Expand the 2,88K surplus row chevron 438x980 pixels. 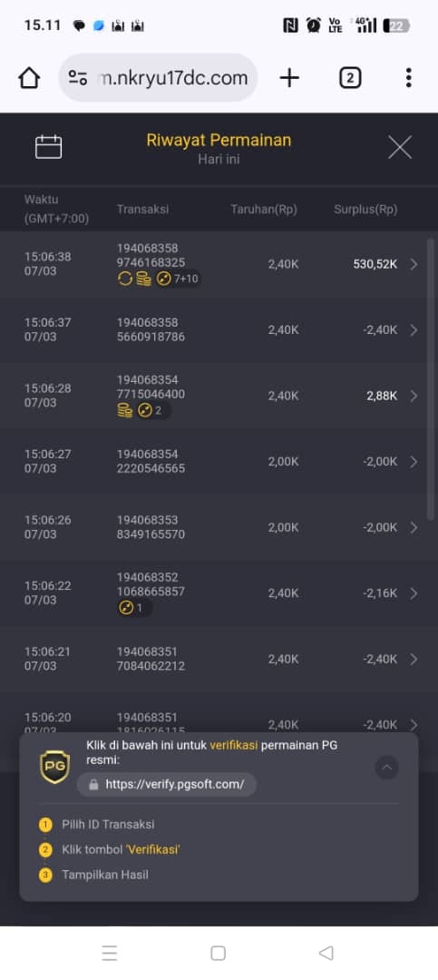coord(414,396)
